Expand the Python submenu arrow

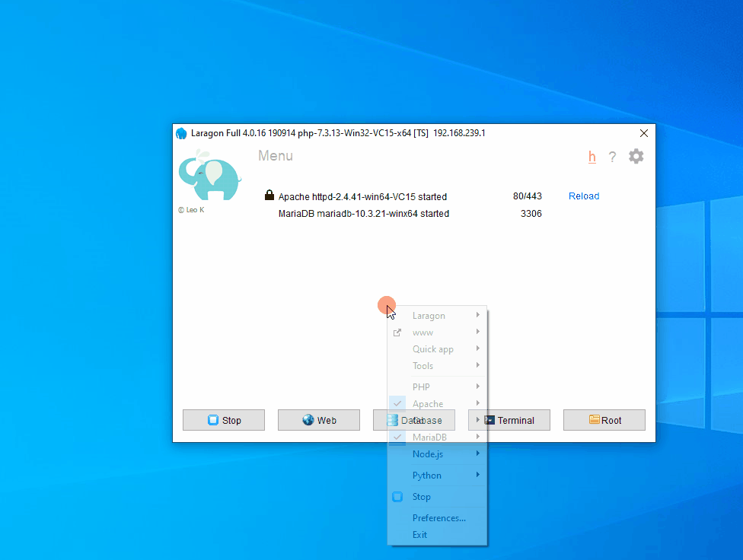[477, 475]
